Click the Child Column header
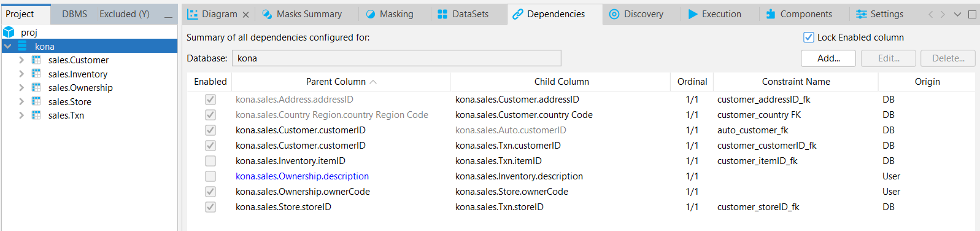The image size is (980, 231). click(561, 82)
